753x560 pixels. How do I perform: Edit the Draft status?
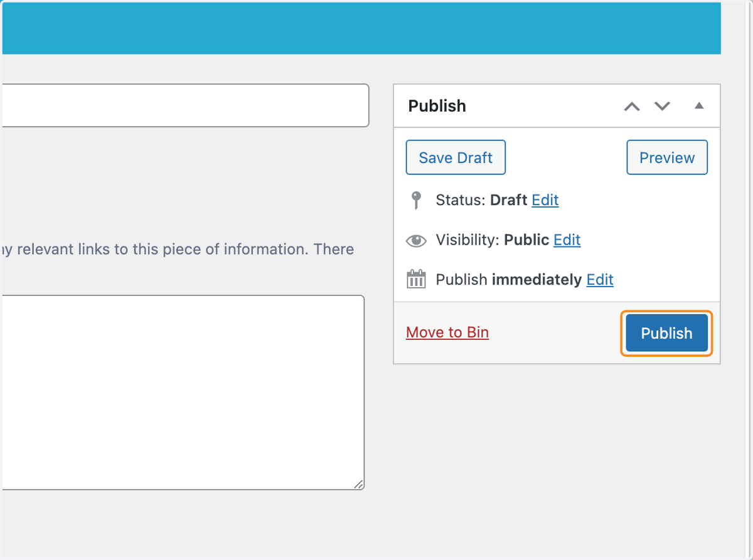tap(545, 200)
